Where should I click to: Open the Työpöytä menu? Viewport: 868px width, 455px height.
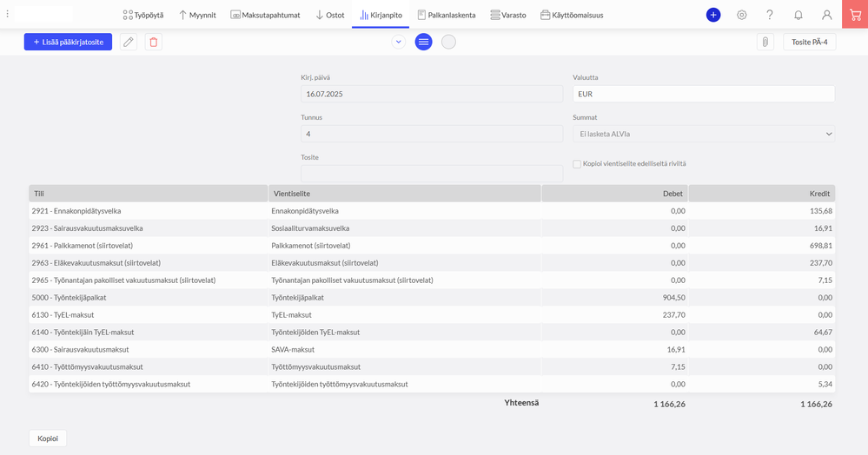(x=143, y=15)
